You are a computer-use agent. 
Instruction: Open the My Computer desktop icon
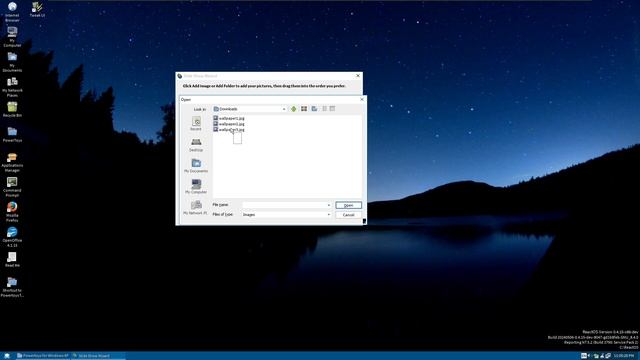(x=12, y=37)
